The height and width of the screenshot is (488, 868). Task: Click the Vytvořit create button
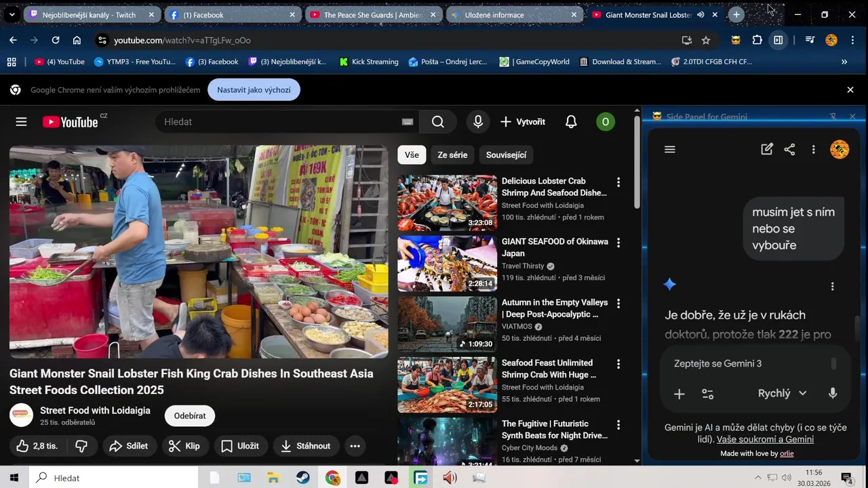523,122
